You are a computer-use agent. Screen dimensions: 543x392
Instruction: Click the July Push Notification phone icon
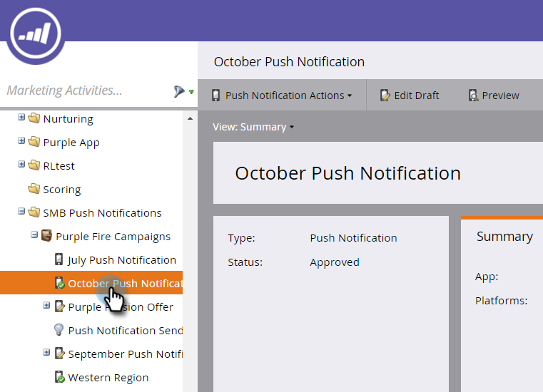point(59,259)
